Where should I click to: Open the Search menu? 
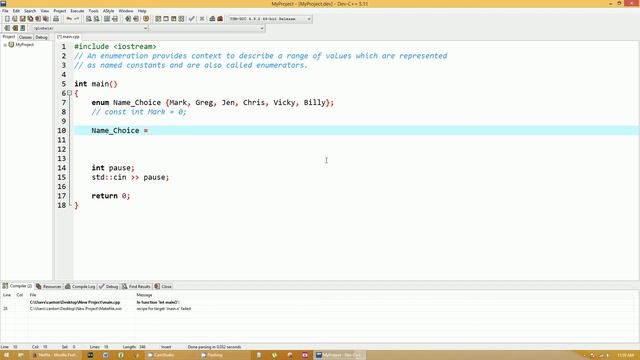30,11
